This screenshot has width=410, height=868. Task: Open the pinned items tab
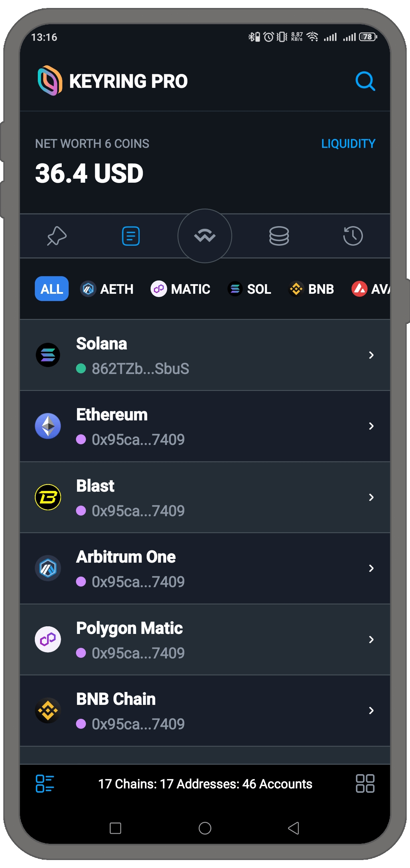click(x=57, y=236)
